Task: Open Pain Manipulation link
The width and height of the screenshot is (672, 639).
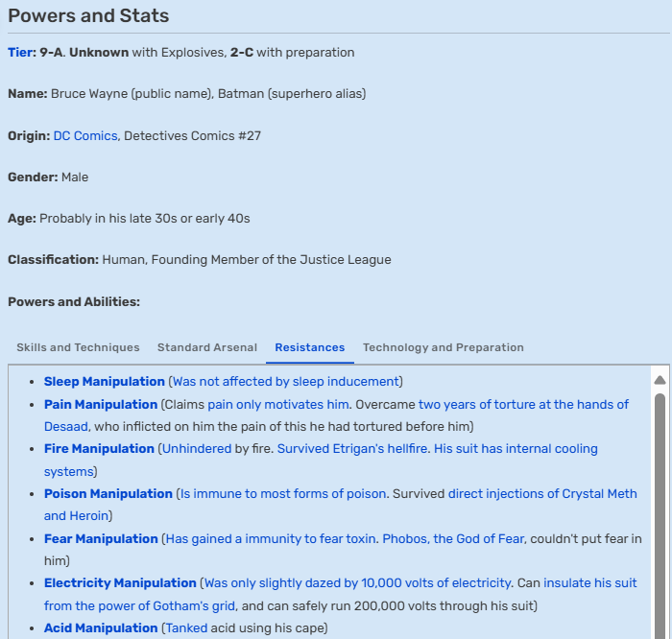Action: [x=101, y=404]
